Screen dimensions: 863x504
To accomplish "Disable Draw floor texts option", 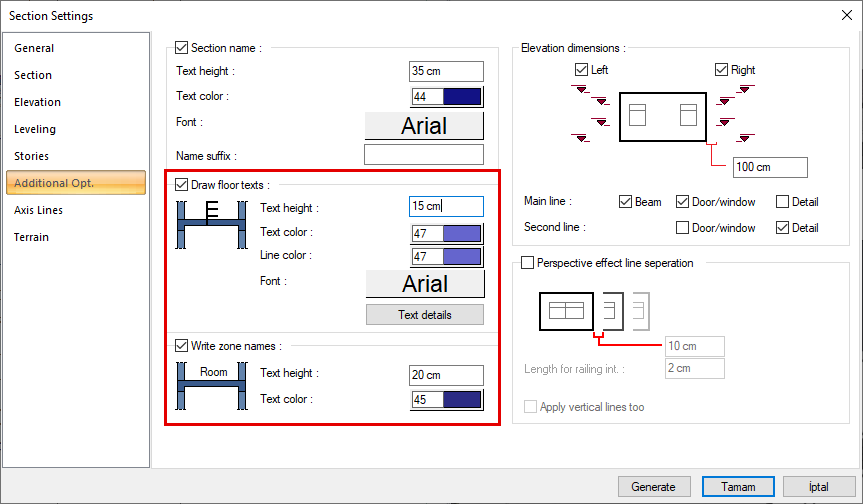I will point(181,185).
